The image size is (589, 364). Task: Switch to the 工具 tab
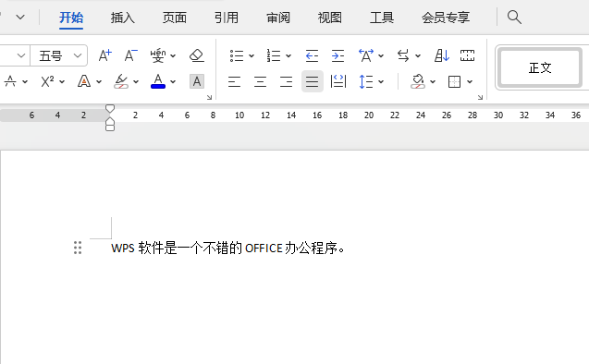[x=382, y=18]
